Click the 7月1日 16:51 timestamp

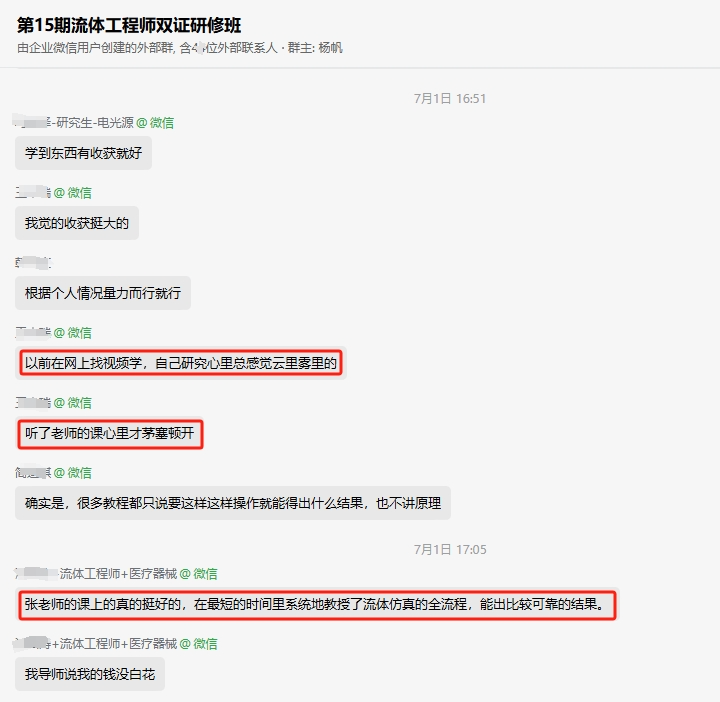pyautogui.click(x=450, y=99)
